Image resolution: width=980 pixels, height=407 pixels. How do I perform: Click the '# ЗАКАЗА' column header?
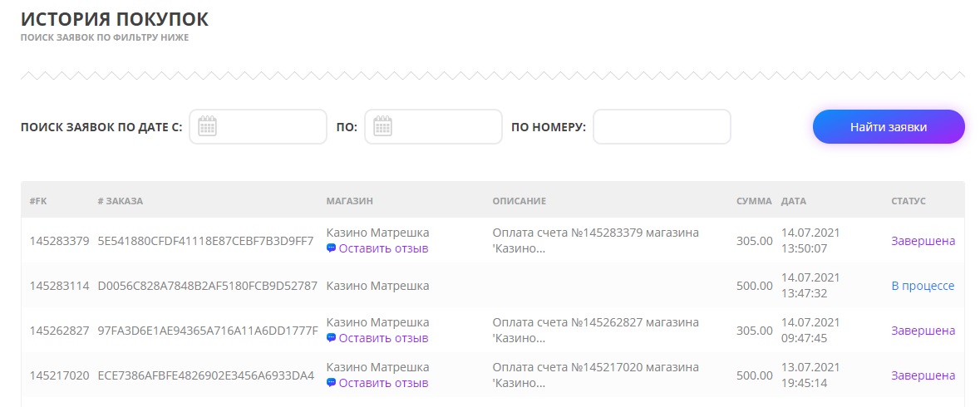click(x=120, y=201)
